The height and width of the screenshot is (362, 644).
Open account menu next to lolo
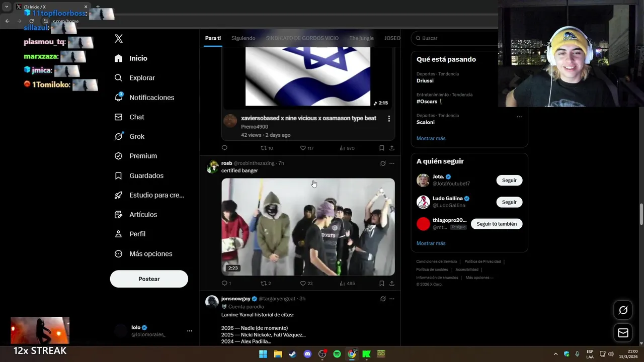tap(190, 331)
